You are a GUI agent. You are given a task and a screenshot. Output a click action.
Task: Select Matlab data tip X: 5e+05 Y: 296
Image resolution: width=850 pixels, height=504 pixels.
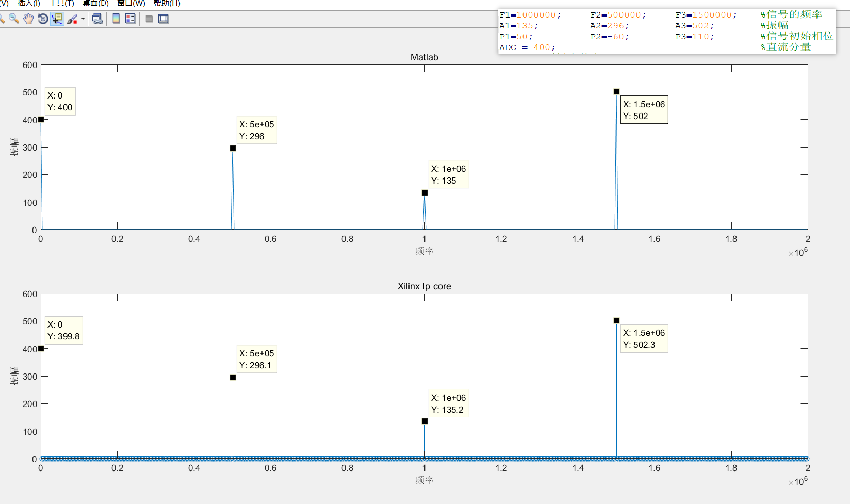click(x=257, y=130)
